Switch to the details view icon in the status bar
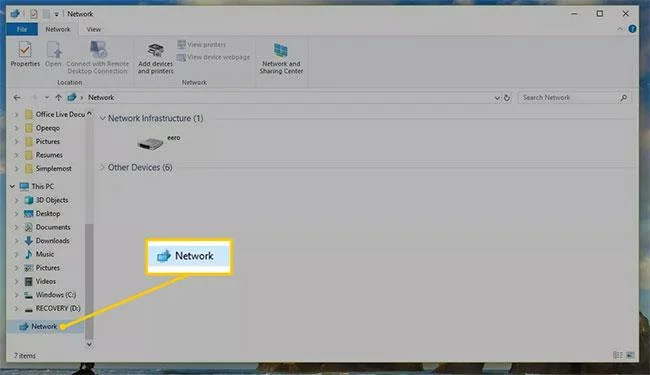The width and height of the screenshot is (650, 375). pos(618,355)
